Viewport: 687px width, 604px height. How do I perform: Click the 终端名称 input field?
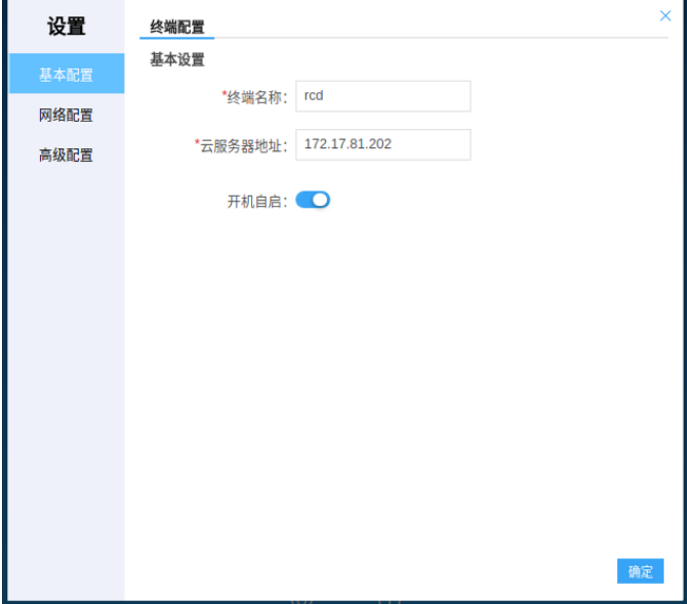point(383,96)
